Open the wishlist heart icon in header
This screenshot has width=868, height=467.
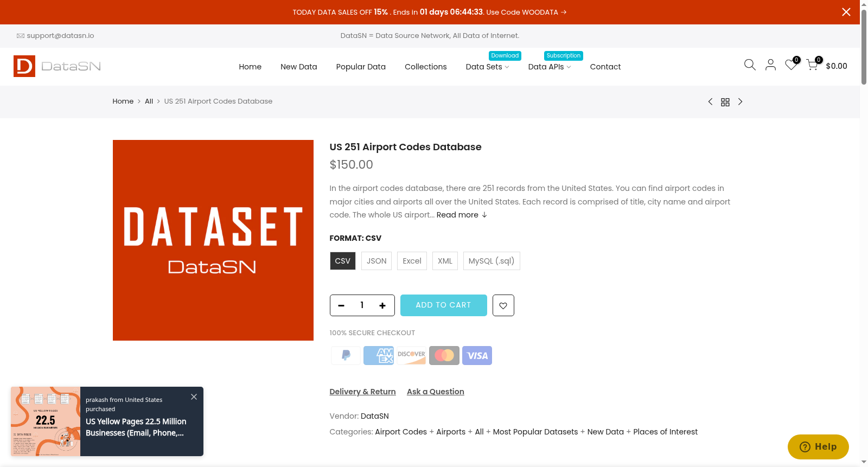click(791, 65)
